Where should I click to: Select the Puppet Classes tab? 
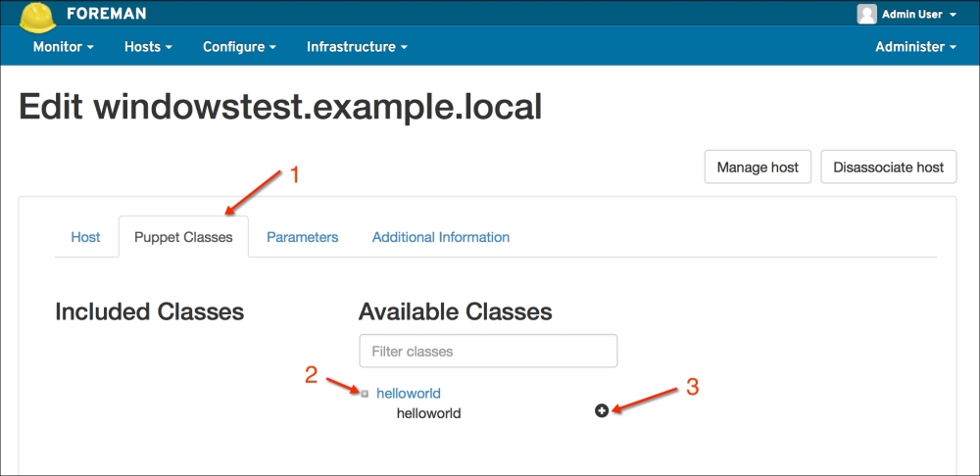click(x=183, y=237)
